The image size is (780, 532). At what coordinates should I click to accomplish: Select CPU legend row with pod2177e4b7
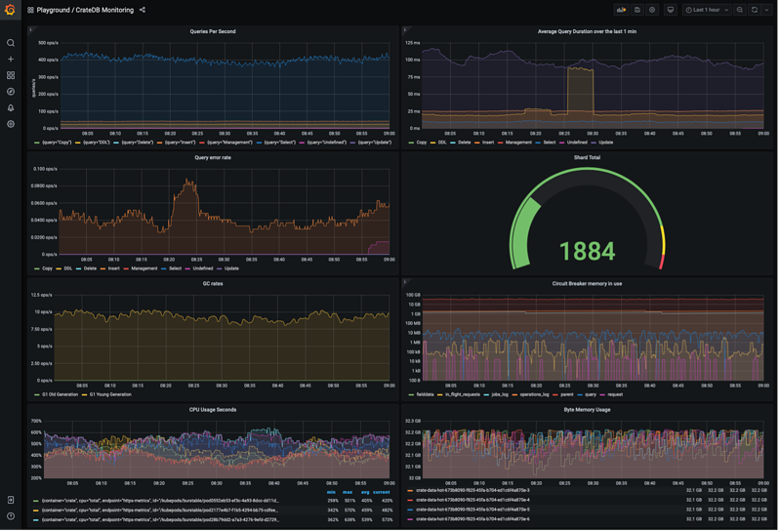pyautogui.click(x=160, y=512)
